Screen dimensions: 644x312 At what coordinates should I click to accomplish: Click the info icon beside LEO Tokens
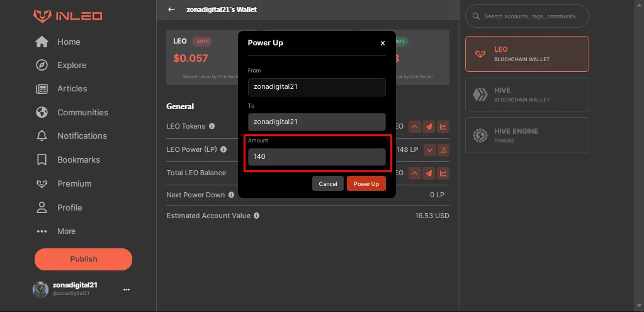[x=212, y=126]
